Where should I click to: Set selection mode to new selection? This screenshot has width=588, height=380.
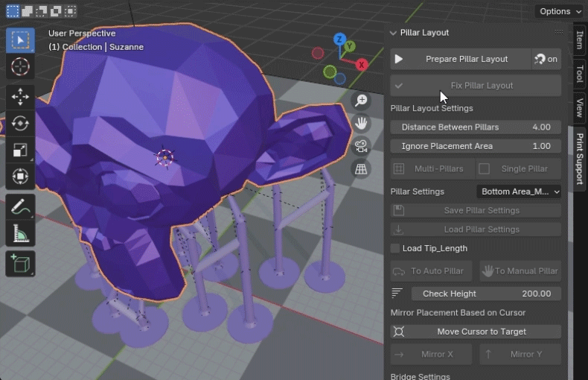[x=13, y=11]
